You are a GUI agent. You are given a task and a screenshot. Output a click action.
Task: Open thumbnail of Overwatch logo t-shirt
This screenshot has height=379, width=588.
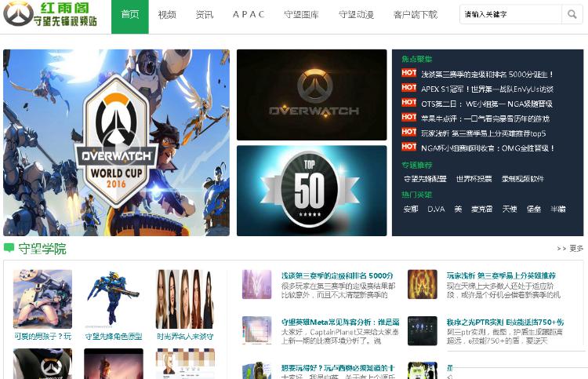[x=42, y=363]
